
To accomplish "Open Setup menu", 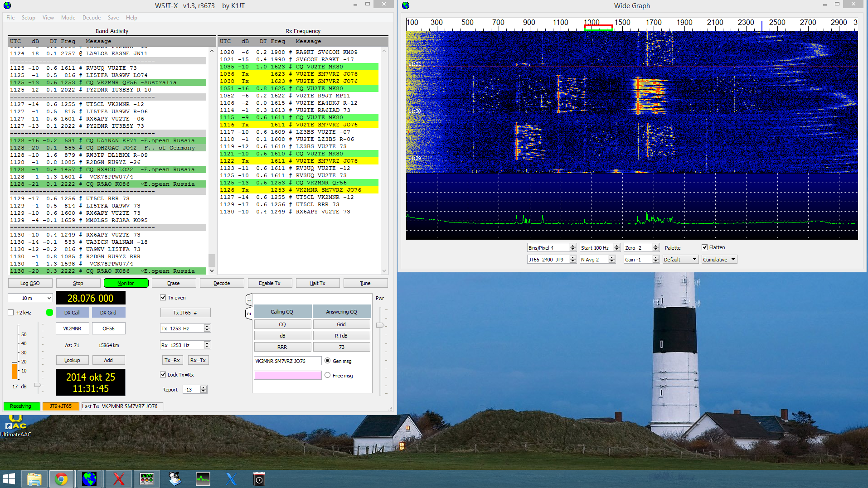I will coord(29,18).
